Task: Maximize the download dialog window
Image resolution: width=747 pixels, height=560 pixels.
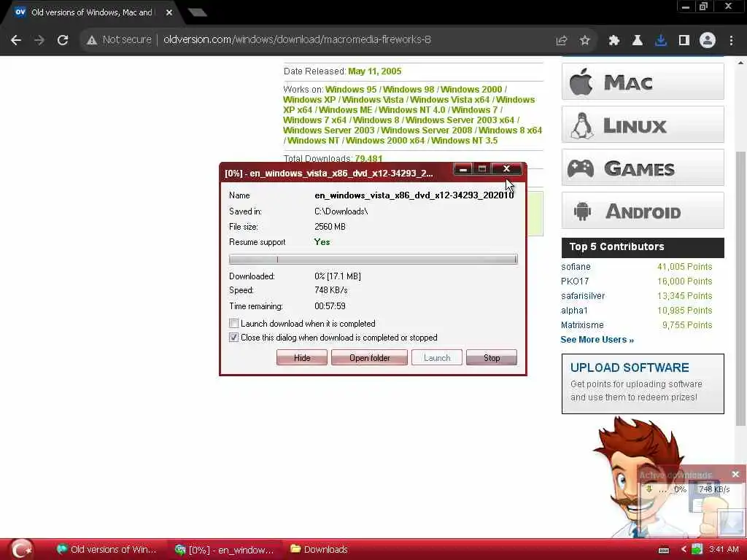Action: click(x=482, y=168)
